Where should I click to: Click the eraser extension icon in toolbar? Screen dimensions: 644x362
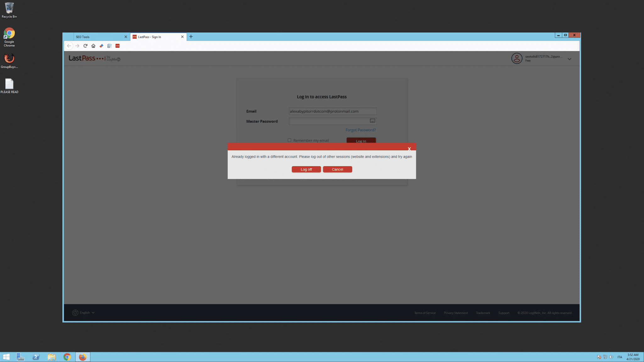(101, 46)
